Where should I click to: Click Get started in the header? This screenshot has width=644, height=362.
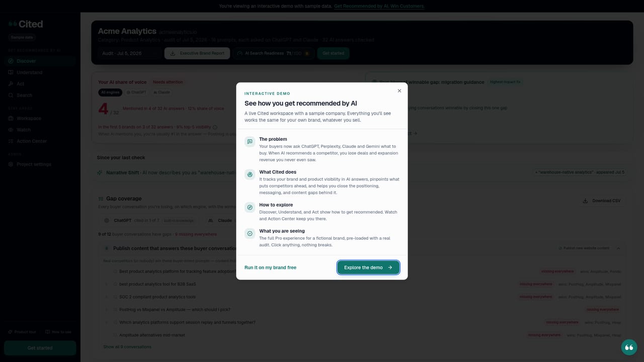click(333, 53)
